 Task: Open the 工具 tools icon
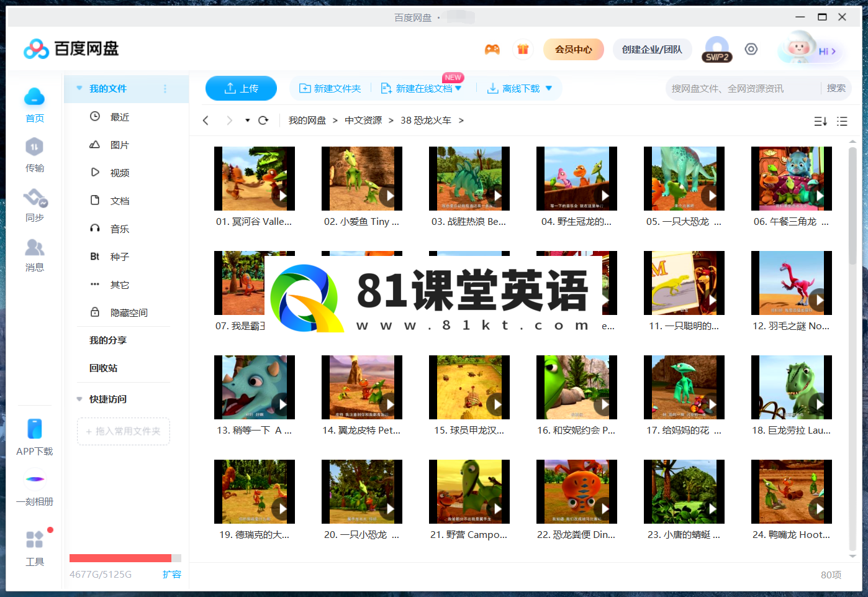[x=35, y=539]
